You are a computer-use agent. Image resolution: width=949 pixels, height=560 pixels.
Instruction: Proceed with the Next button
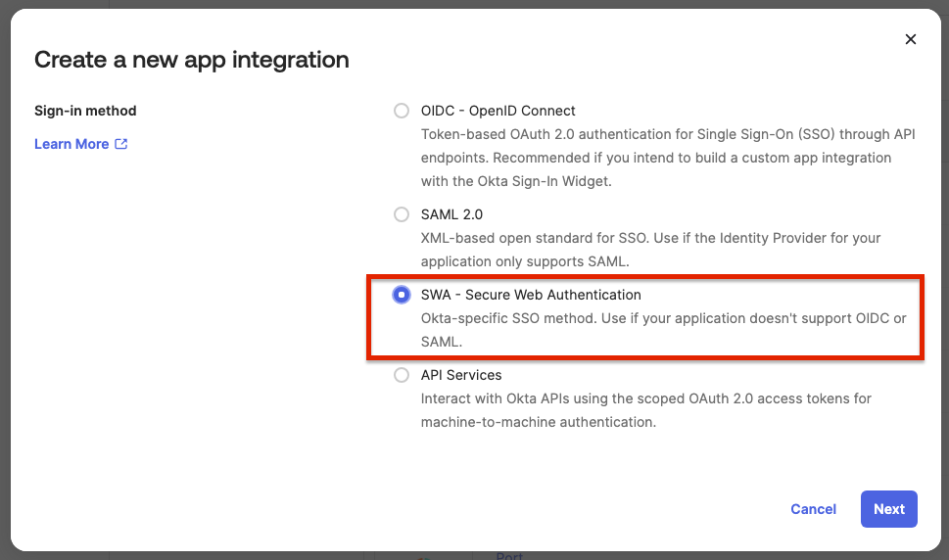pyautogui.click(x=889, y=509)
